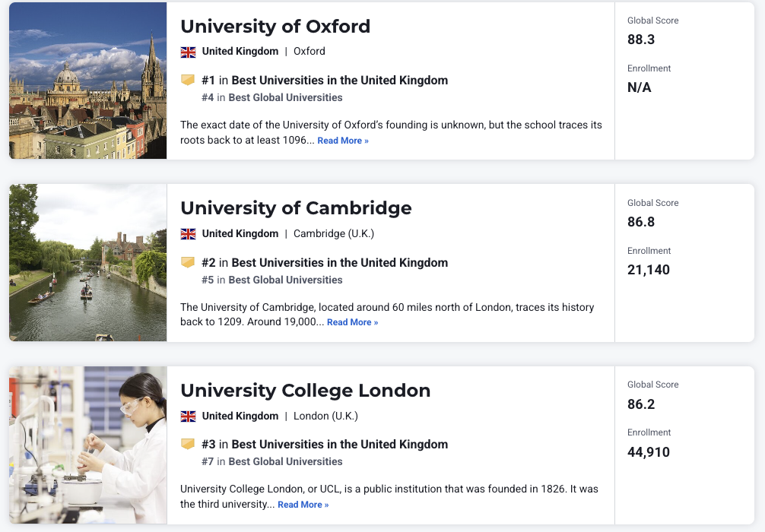Viewport: 765px width, 532px height.
Task: Open the University College London title link
Action: tap(305, 391)
